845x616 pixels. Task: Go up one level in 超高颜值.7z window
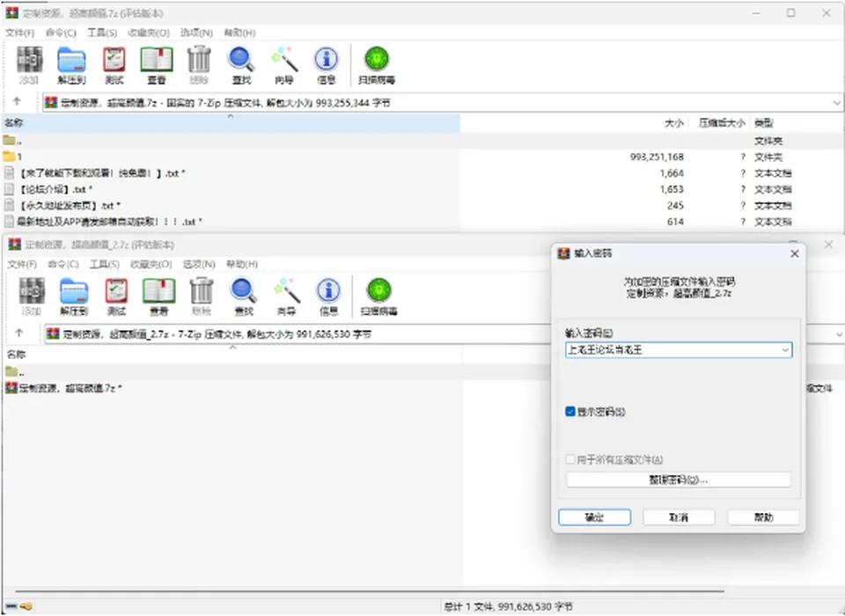point(17,101)
